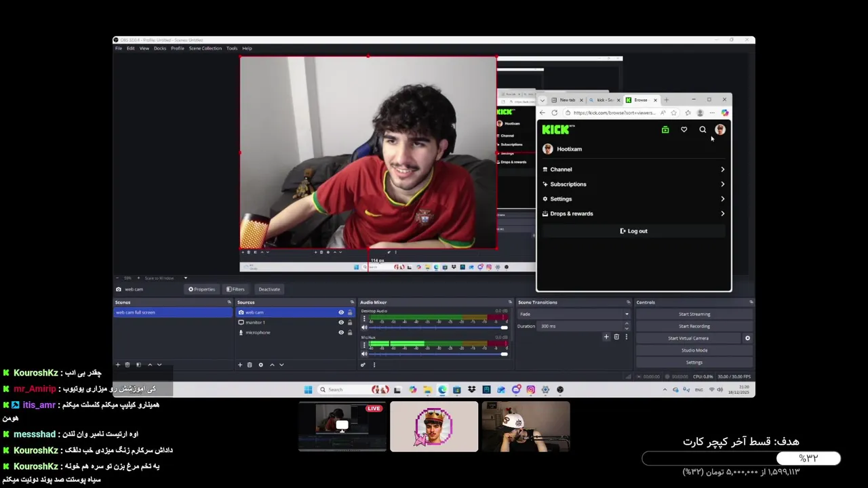Open advanced audio properties gear icon
Viewport: 868px width, 488px height.
(x=363, y=365)
